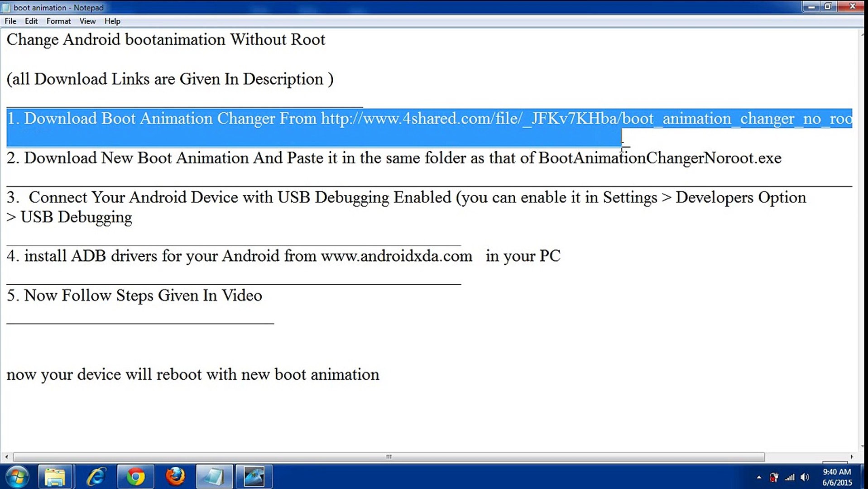Open the Format menu
This screenshot has height=489, width=868.
[58, 21]
